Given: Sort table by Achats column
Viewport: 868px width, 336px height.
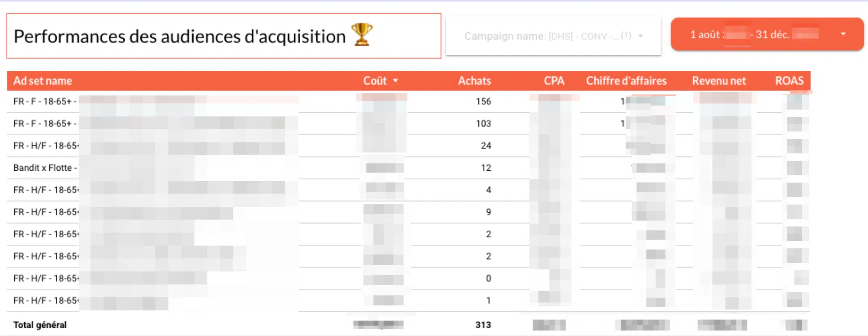Looking at the screenshot, I should pos(474,81).
